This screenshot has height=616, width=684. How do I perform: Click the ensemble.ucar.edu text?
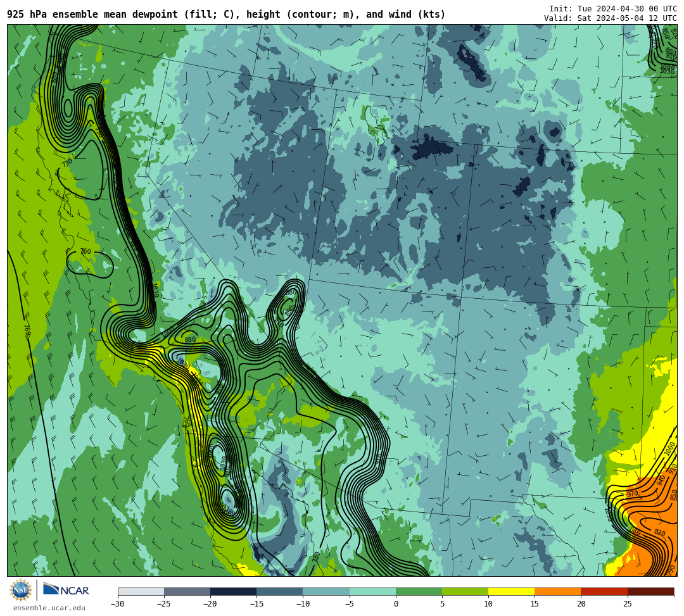[x=49, y=608]
